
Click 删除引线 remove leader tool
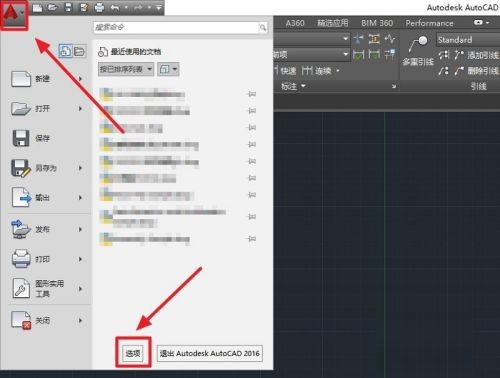[x=477, y=70]
